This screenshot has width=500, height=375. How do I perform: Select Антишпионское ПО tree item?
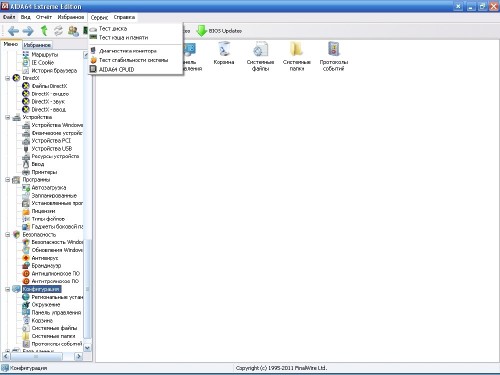[56, 274]
